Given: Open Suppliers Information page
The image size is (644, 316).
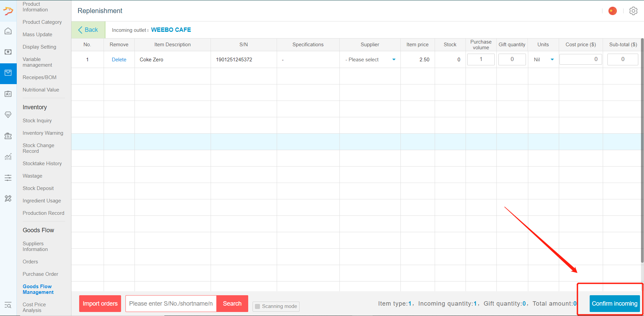Looking at the screenshot, I should click(x=35, y=246).
